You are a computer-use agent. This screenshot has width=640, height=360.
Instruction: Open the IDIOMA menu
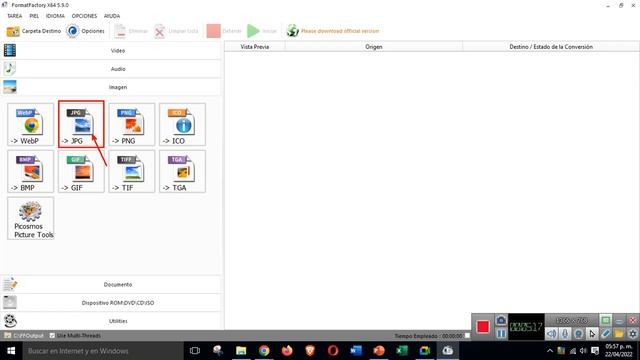pyautogui.click(x=55, y=16)
